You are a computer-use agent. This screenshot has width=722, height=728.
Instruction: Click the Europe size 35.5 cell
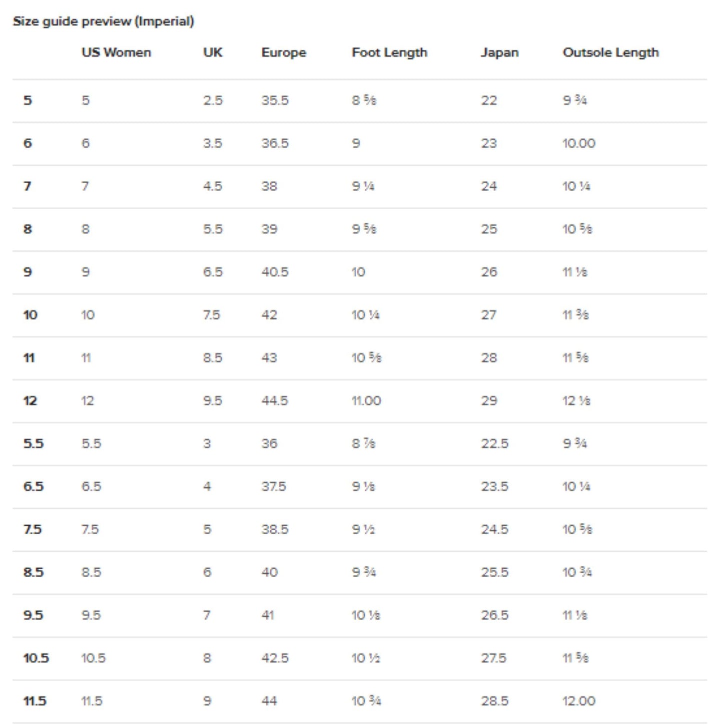[275, 100]
